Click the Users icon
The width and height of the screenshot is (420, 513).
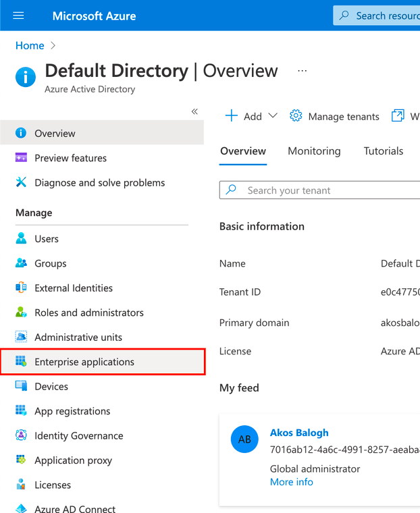click(21, 238)
